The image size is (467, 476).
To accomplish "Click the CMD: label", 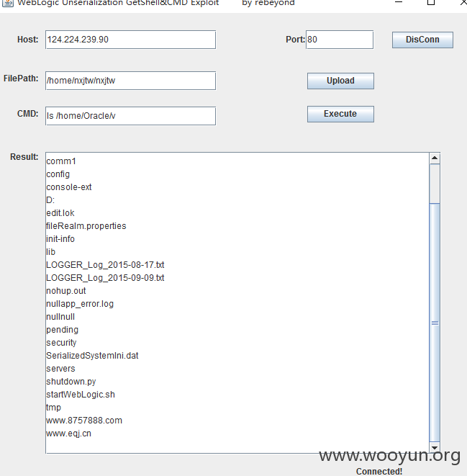I will 27,114.
